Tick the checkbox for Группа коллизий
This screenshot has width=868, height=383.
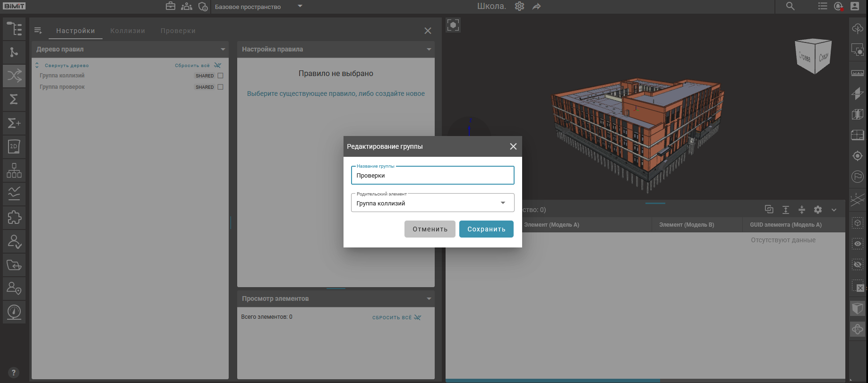pyautogui.click(x=220, y=76)
